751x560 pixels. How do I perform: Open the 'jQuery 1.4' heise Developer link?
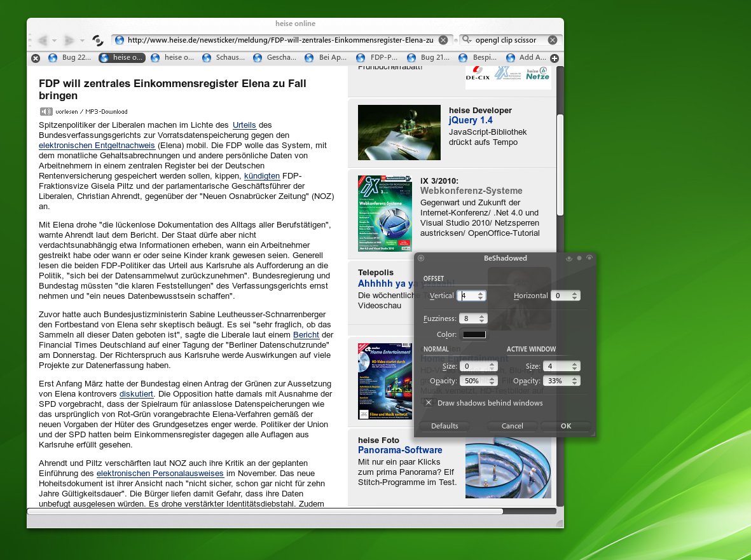coord(471,121)
